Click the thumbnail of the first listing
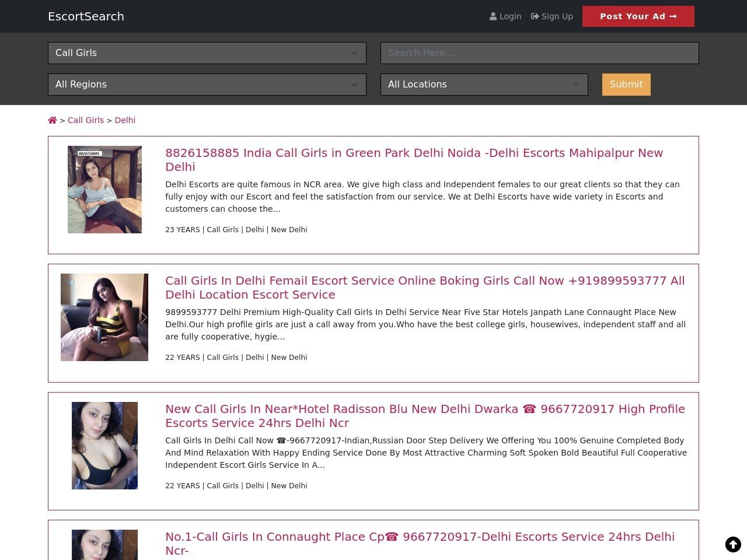Viewport: 747px width, 560px height. pyautogui.click(x=104, y=190)
